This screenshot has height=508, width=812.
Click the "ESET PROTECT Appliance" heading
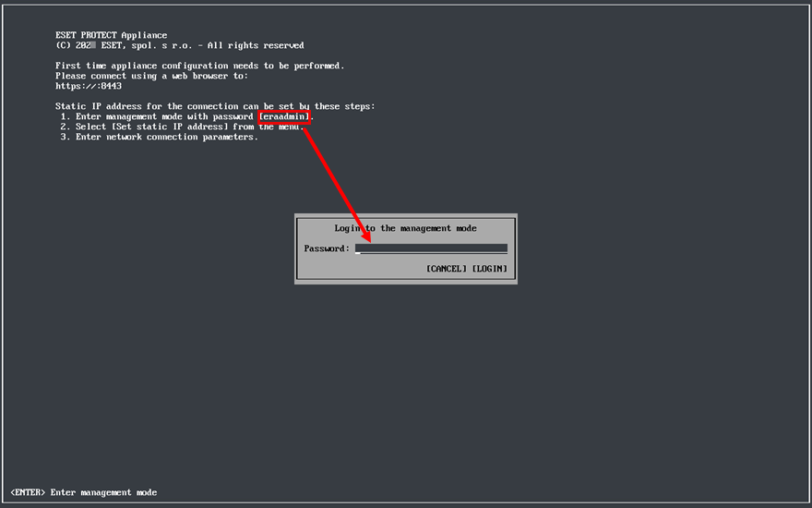pyautogui.click(x=111, y=35)
